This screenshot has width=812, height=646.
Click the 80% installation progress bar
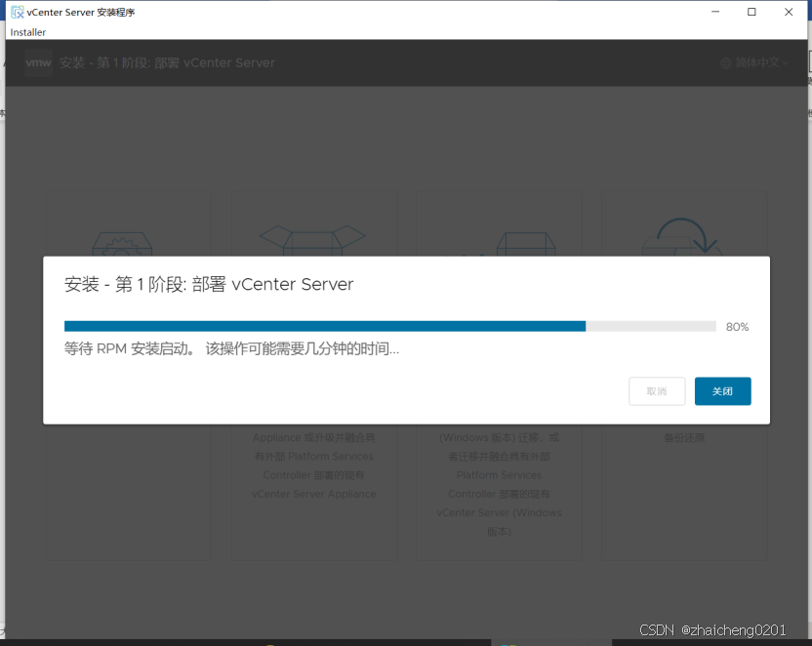[x=390, y=326]
